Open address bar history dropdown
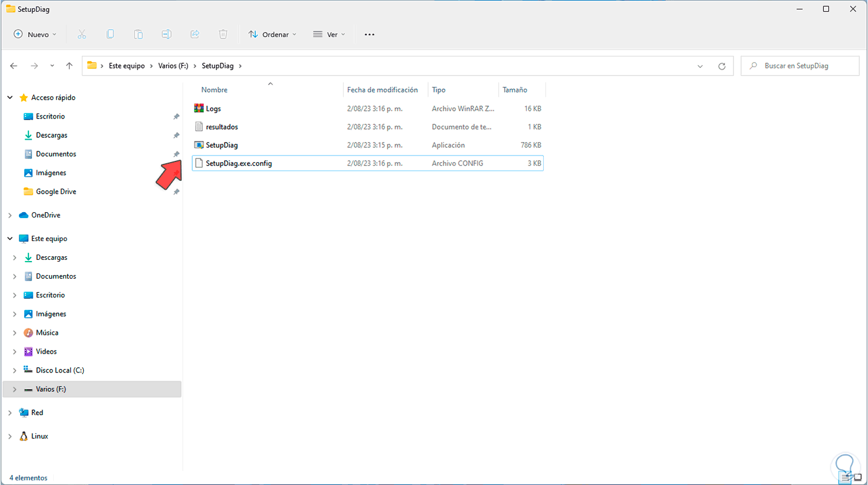 coord(700,66)
